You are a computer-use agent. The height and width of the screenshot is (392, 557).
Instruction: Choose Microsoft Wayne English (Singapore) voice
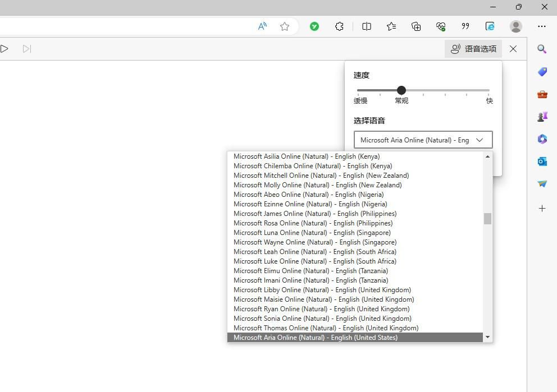pyautogui.click(x=355, y=242)
